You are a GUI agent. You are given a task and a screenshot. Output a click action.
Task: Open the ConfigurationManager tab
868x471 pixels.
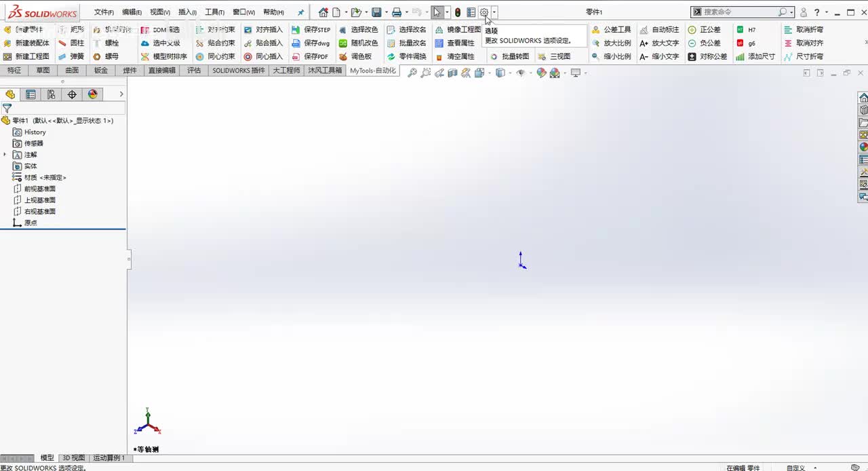51,94
